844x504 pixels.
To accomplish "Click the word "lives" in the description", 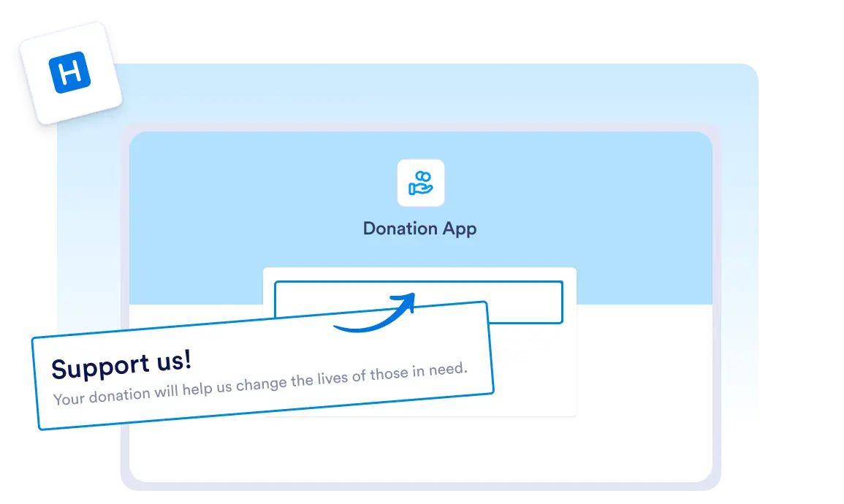I will tap(332, 378).
